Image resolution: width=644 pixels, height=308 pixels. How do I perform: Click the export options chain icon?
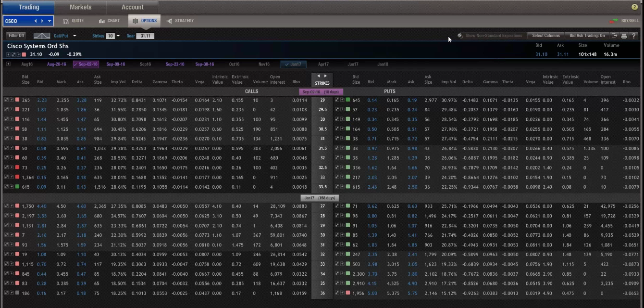pyautogui.click(x=615, y=36)
